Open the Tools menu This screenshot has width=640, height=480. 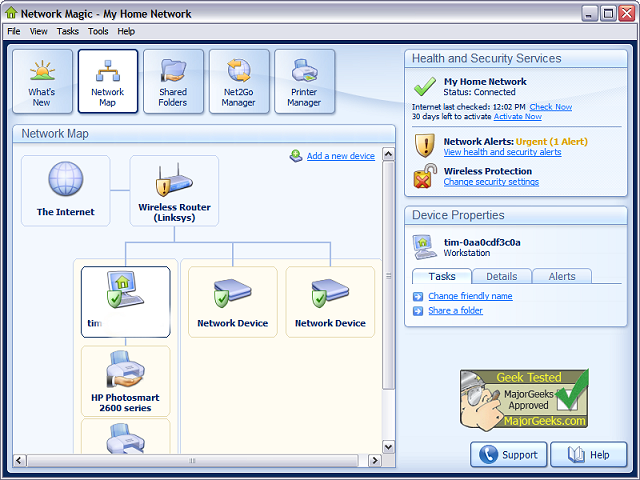click(98, 31)
